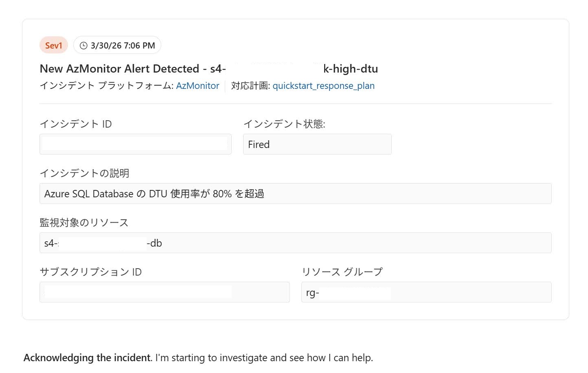Click the インシデント状態 label

click(284, 124)
